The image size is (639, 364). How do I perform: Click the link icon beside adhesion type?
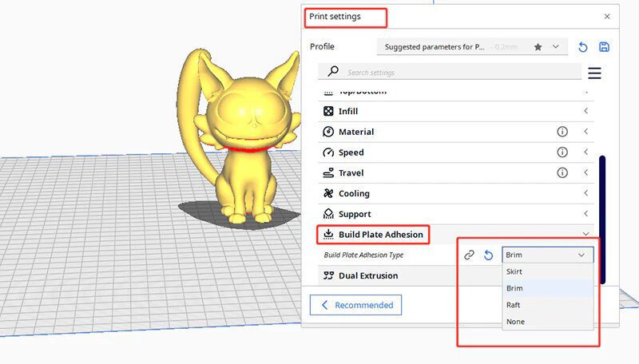click(469, 255)
